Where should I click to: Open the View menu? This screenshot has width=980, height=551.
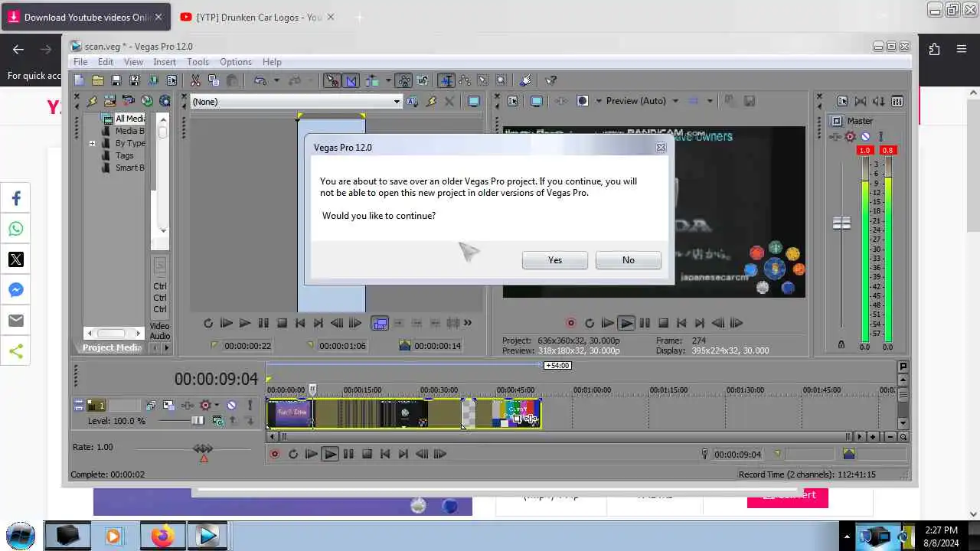(x=133, y=62)
